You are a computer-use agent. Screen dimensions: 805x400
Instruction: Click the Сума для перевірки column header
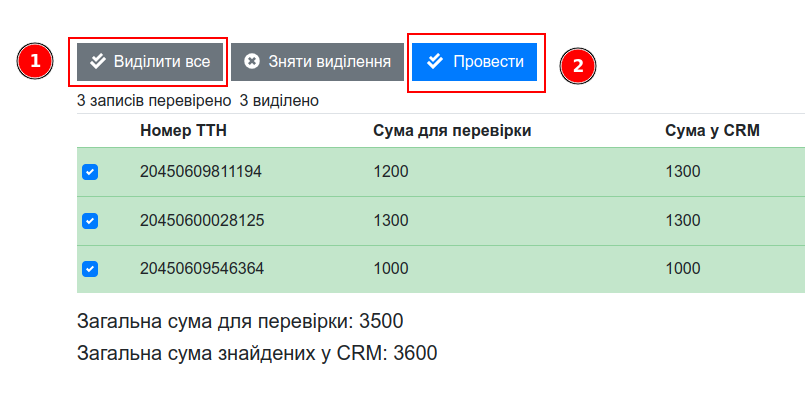point(452,130)
